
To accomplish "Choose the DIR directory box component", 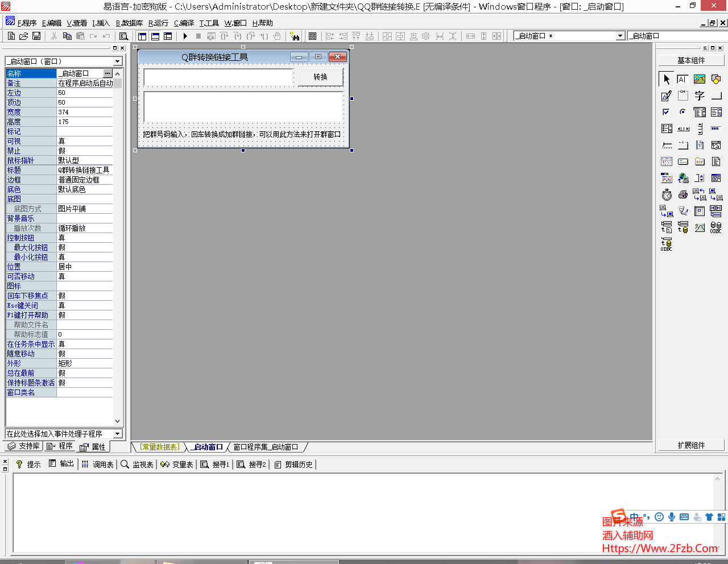I will click(700, 161).
